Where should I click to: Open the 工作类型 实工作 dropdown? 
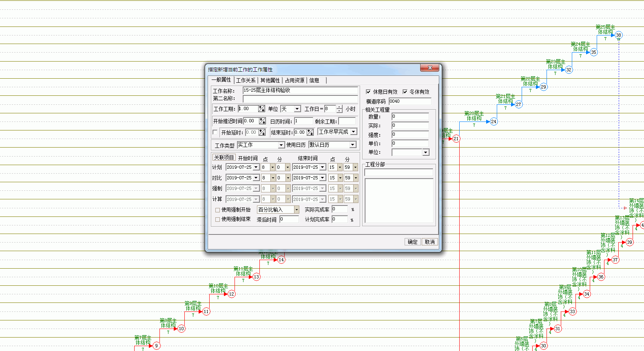281,145
